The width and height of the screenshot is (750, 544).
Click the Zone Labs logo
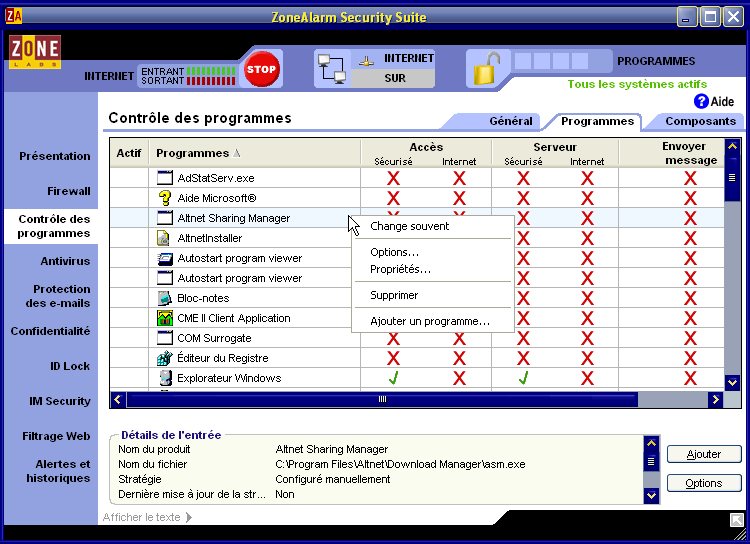35,52
